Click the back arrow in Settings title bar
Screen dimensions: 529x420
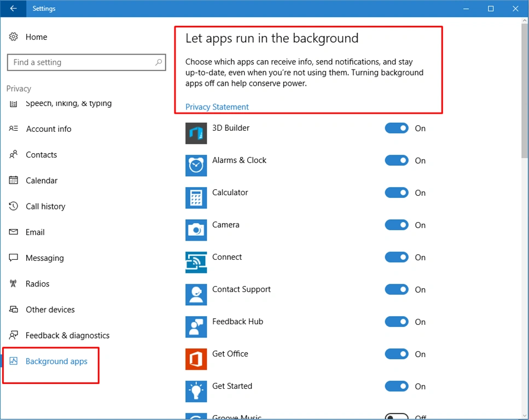[13, 8]
